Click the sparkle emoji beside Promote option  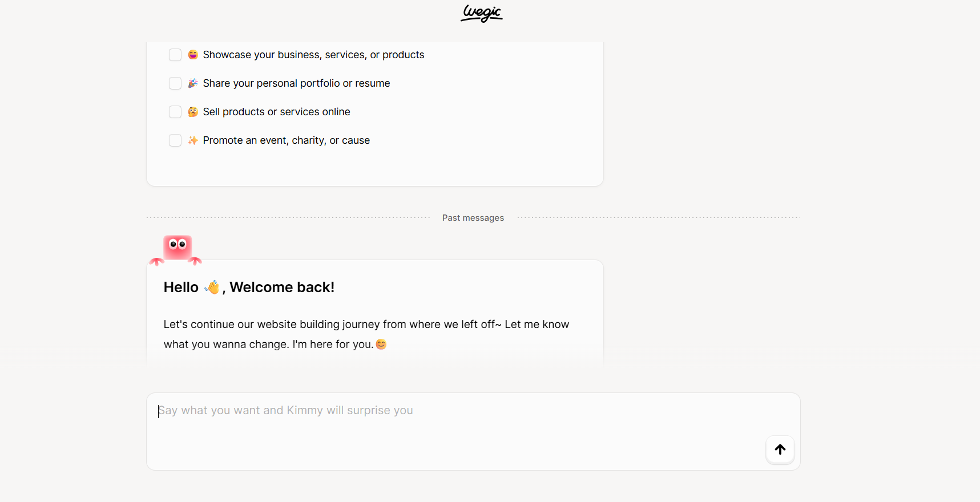click(193, 140)
